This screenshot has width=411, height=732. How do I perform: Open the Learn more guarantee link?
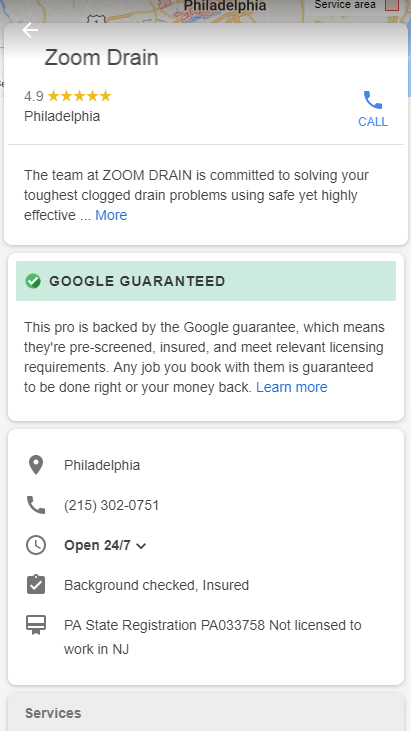pos(291,387)
